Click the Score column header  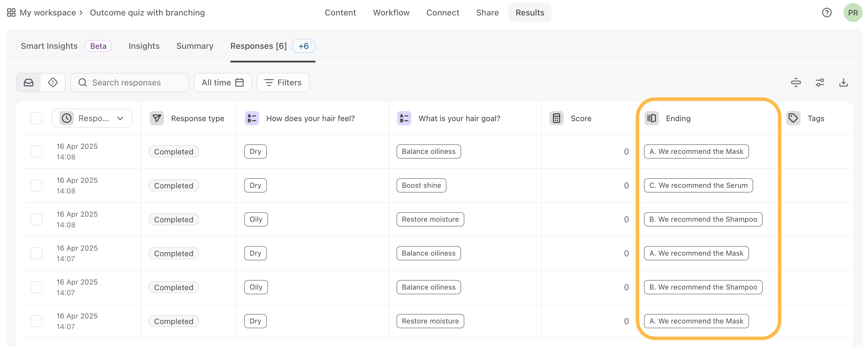[581, 118]
